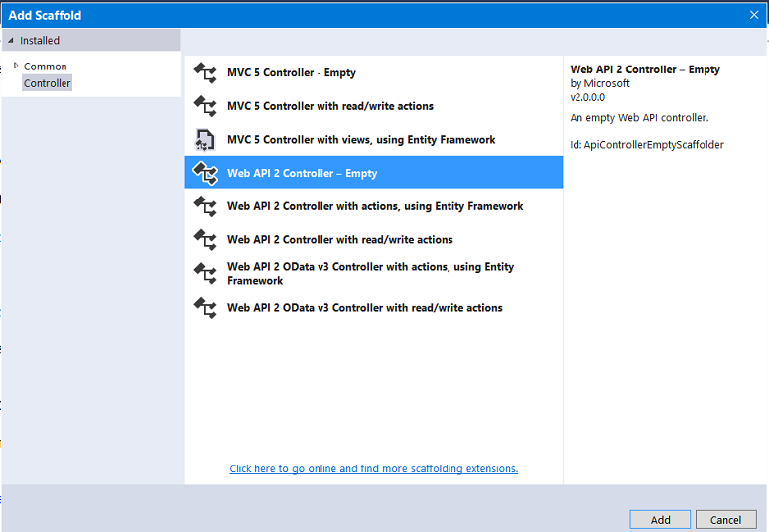Click the Web API 2 Controller – Empty icon
Screen dimensions: 769x532
[x=205, y=174]
